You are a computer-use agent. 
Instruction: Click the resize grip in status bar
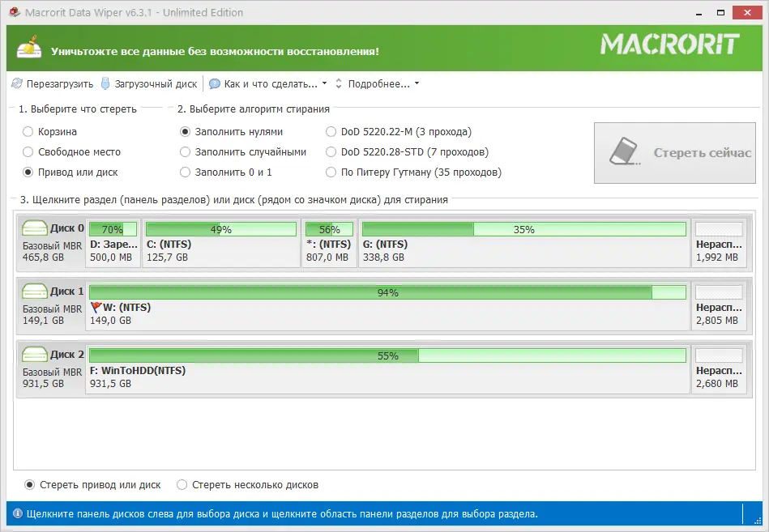(757, 519)
